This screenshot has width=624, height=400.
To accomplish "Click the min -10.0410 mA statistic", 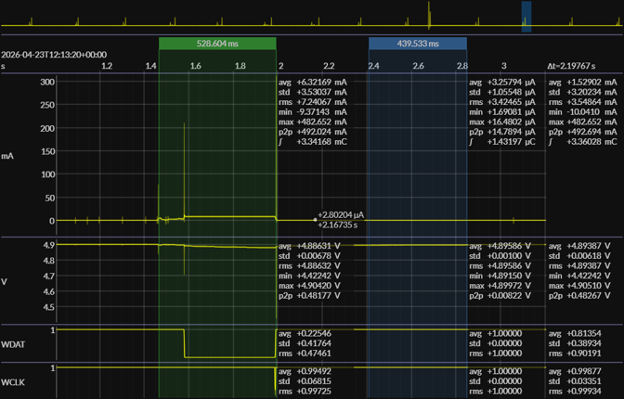I will [583, 112].
